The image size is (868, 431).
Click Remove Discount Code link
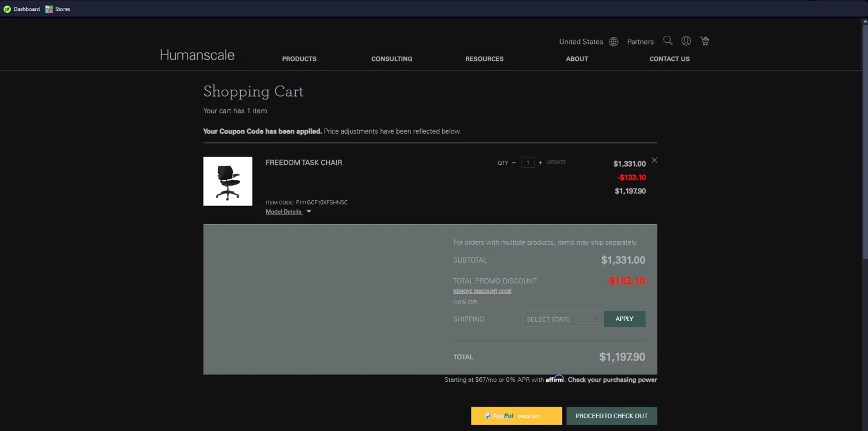tap(482, 291)
